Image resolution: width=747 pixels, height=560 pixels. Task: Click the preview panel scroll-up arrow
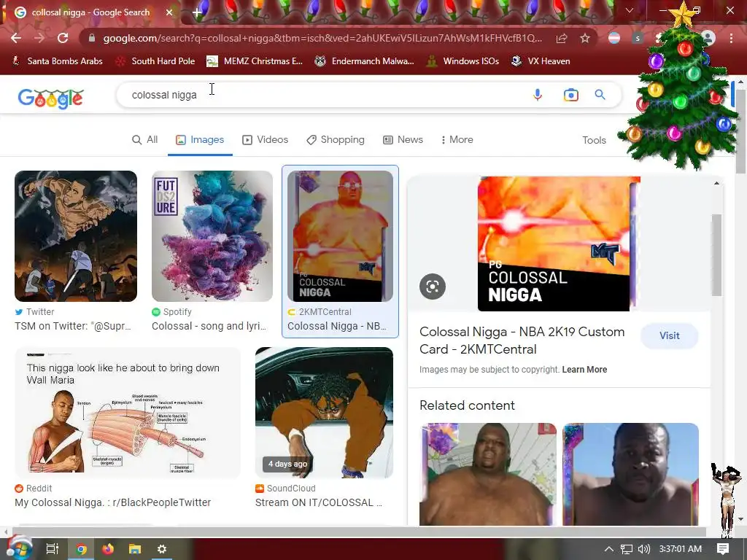716,183
